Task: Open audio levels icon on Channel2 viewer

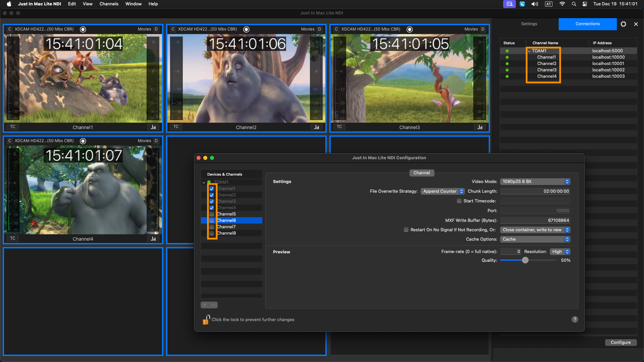Action: pos(317,127)
